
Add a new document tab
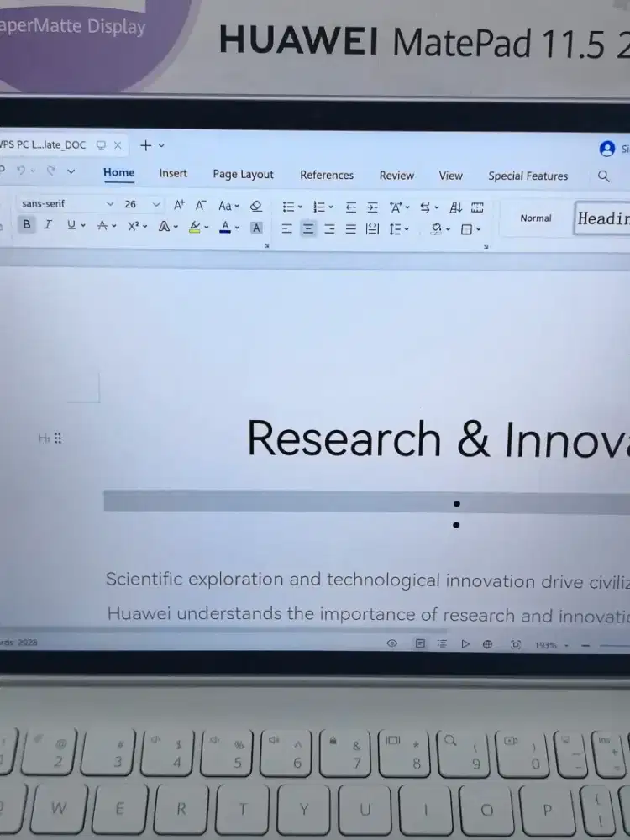click(x=145, y=145)
